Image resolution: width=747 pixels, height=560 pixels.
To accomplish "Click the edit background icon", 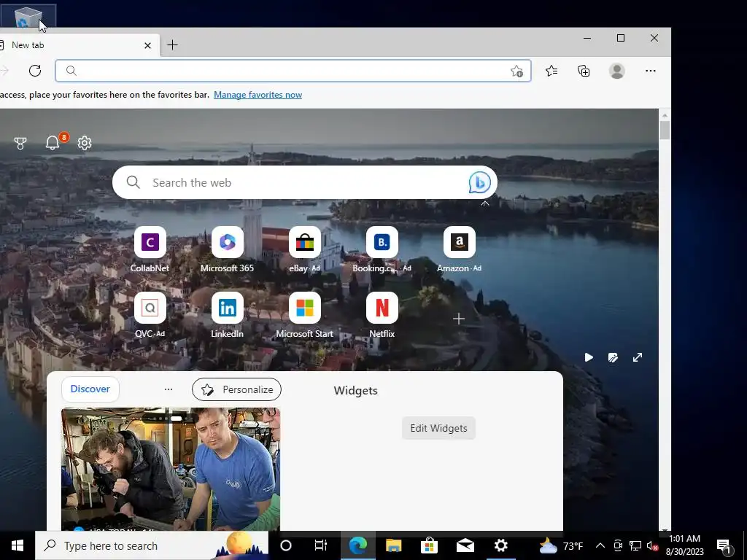I will click(x=613, y=357).
